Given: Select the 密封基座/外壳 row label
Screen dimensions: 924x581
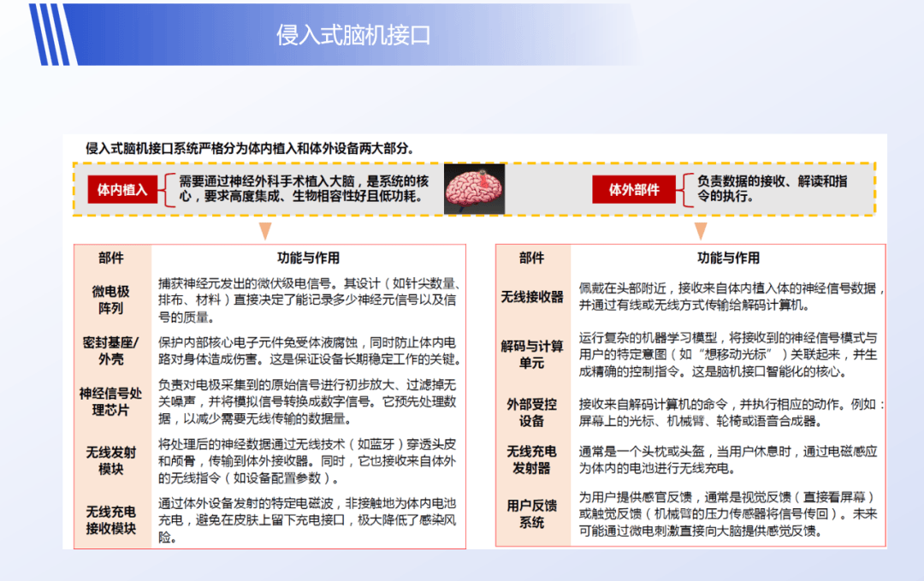Looking at the screenshot, I should [110, 351].
